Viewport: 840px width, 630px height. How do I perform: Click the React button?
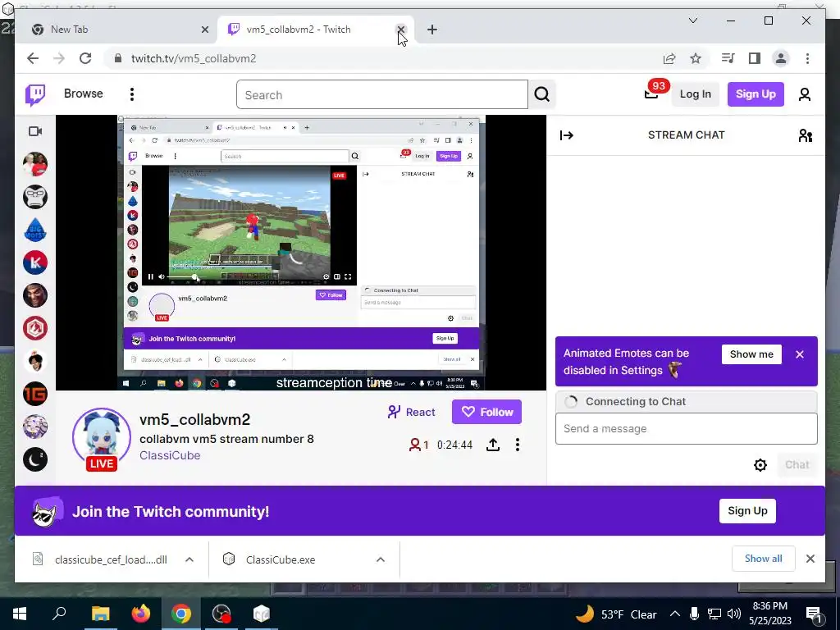412,412
